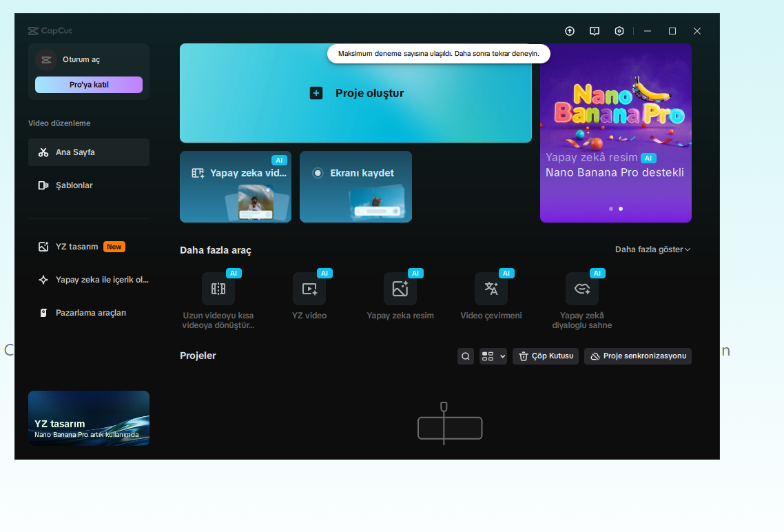Click the Video düzenleme label
Screen dimensions: 784x532
click(x=59, y=123)
